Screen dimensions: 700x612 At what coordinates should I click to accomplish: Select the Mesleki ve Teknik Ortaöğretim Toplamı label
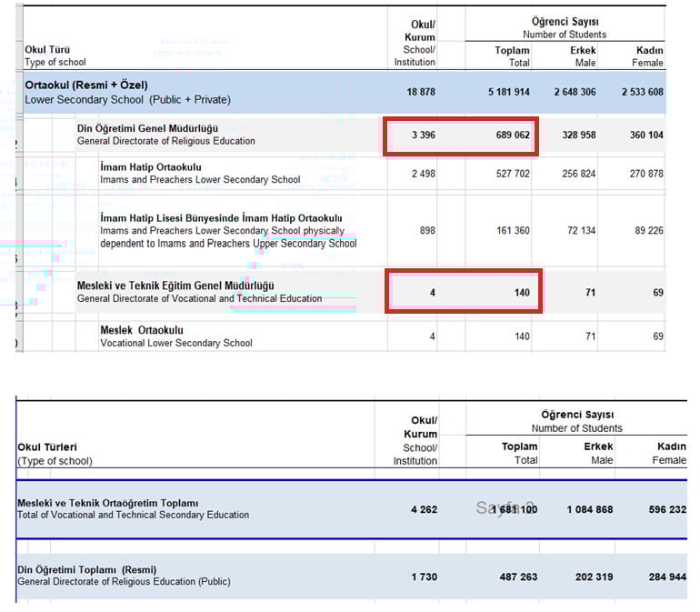[x=107, y=503]
